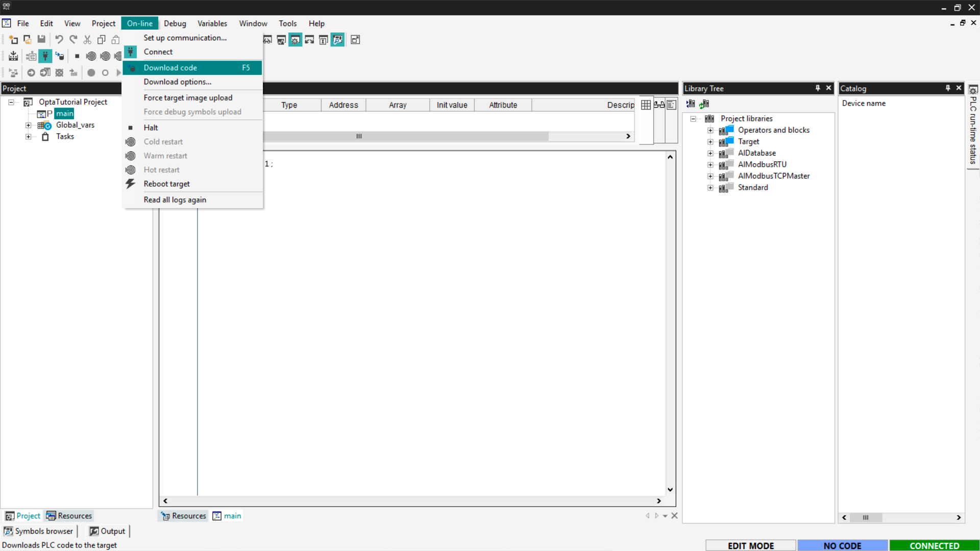Expand the AlModbusRTU library node
980x551 pixels.
point(710,165)
